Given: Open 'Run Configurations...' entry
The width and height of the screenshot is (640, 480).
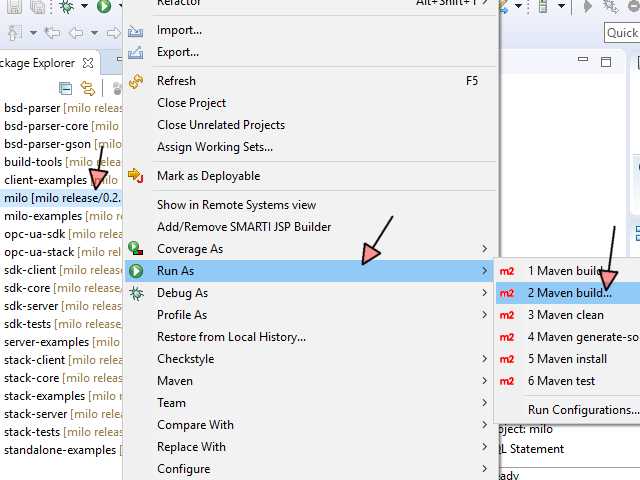Looking at the screenshot, I should coord(583,409).
